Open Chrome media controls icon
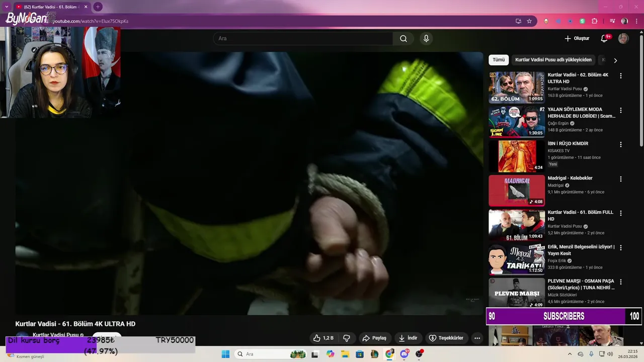Image resolution: width=644 pixels, height=362 pixels. [x=612, y=21]
